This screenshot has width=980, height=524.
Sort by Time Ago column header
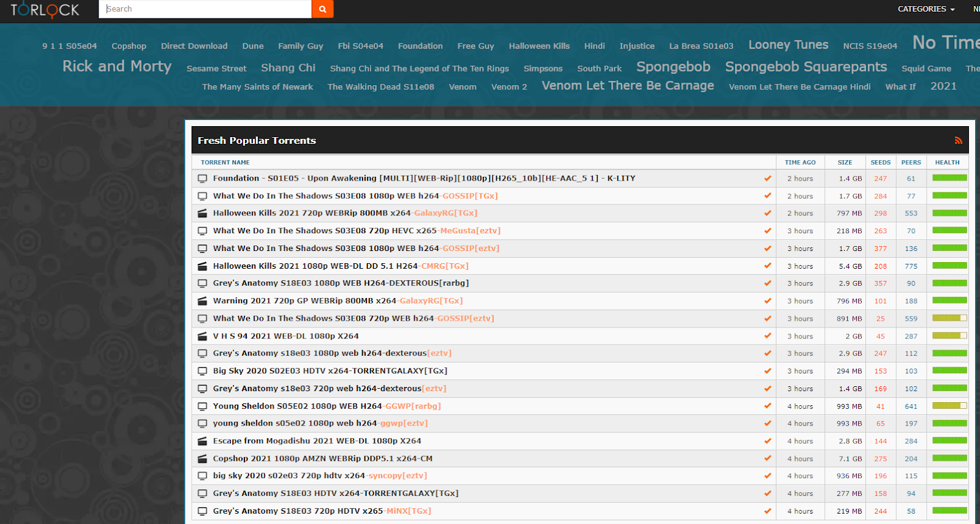800,162
